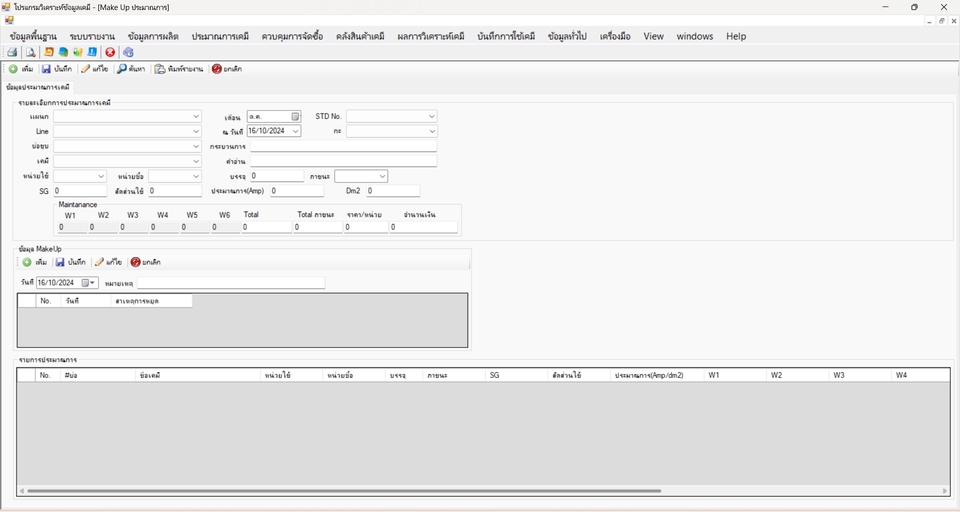Click application icon at menu bar left
Image resolution: width=960 pixels, height=512 pixels.
tap(9, 20)
